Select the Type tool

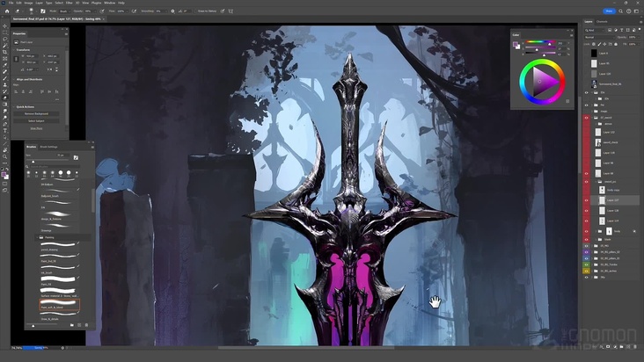click(5, 131)
